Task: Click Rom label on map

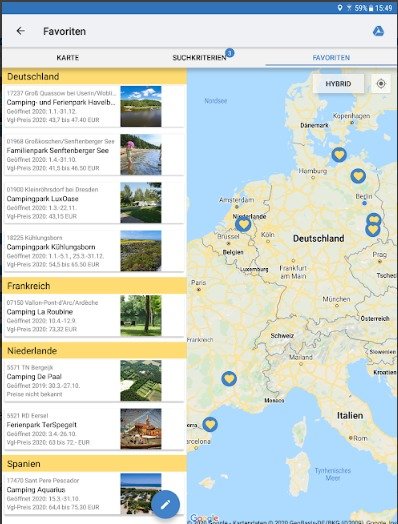Action: click(x=360, y=438)
